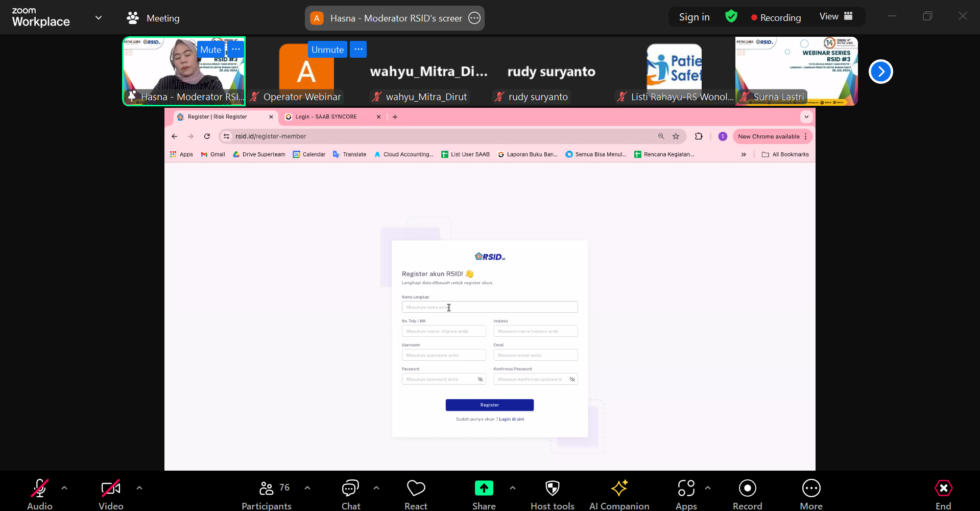Turn on camera with Video button

111,489
